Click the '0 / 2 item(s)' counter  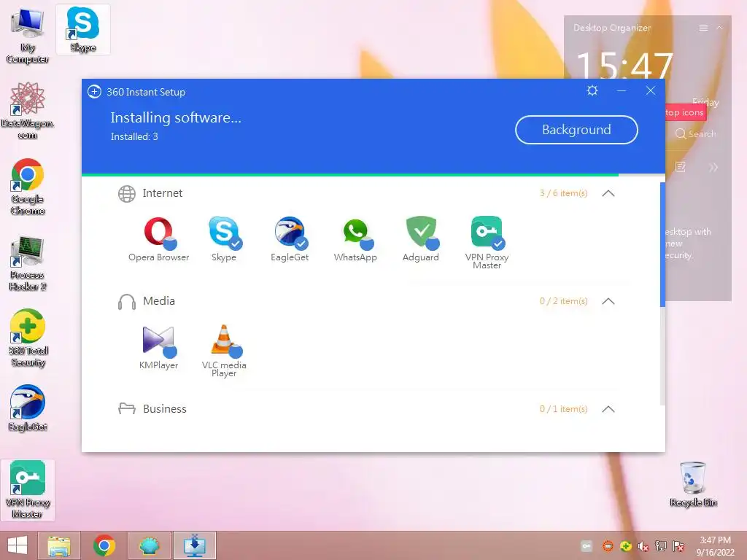(564, 301)
